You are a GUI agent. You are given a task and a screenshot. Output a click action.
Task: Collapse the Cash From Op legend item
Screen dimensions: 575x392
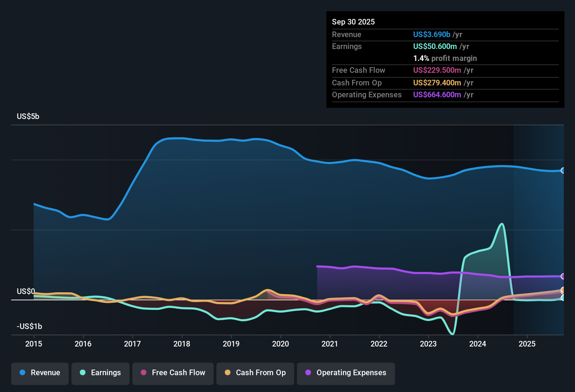255,373
